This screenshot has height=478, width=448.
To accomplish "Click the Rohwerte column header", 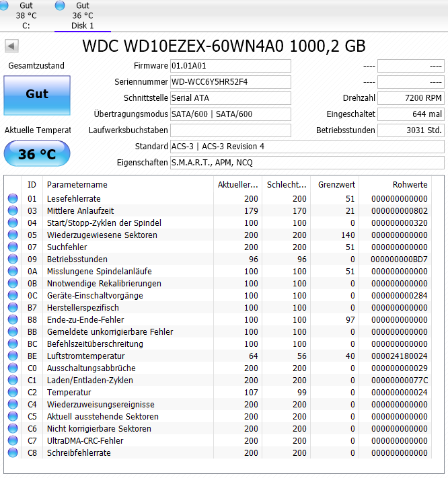I will [396, 185].
